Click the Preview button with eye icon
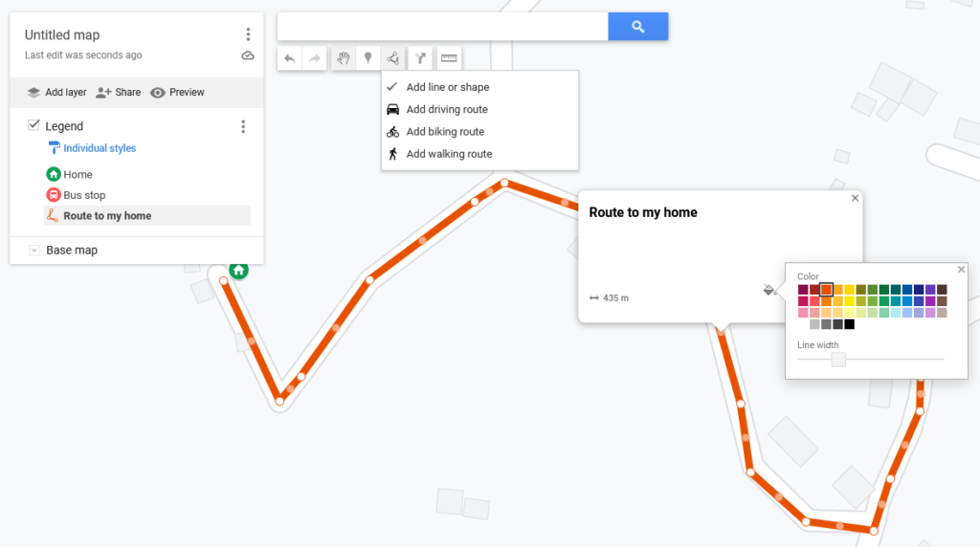980x547 pixels. tap(177, 93)
